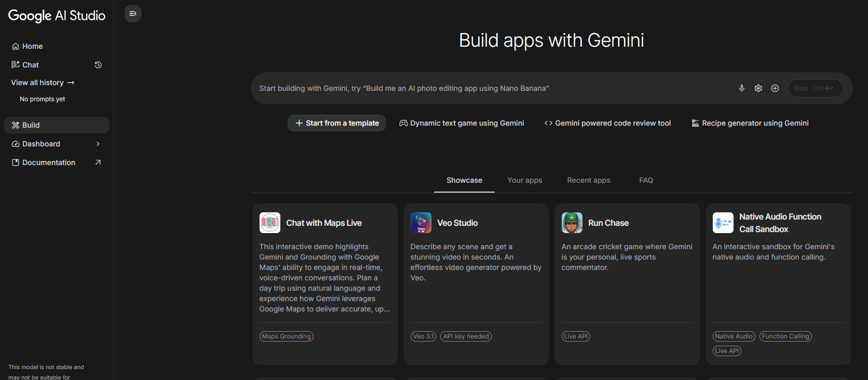Click the Run button
The width and height of the screenshot is (868, 380).
[x=816, y=88]
